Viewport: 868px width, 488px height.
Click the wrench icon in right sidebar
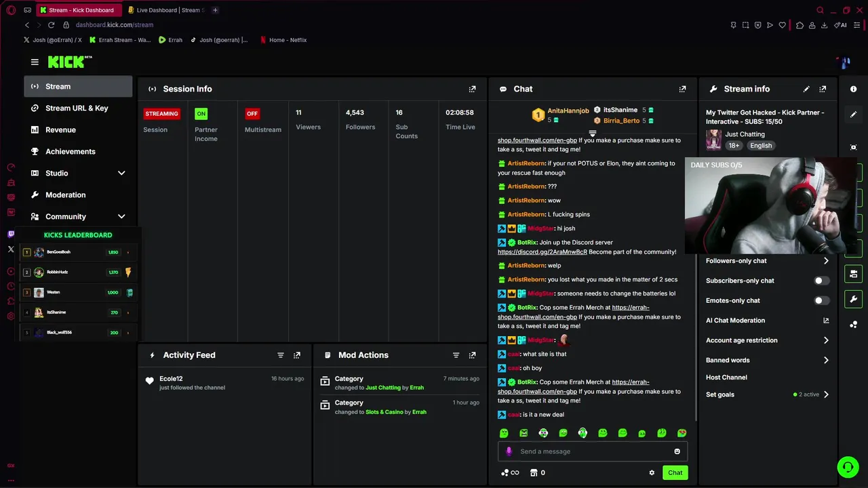coord(853,299)
